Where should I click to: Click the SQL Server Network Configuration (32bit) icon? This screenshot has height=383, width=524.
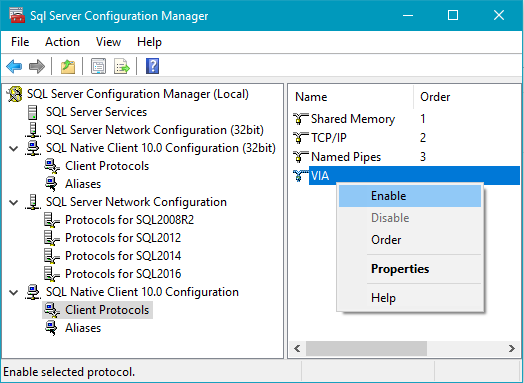click(x=33, y=130)
